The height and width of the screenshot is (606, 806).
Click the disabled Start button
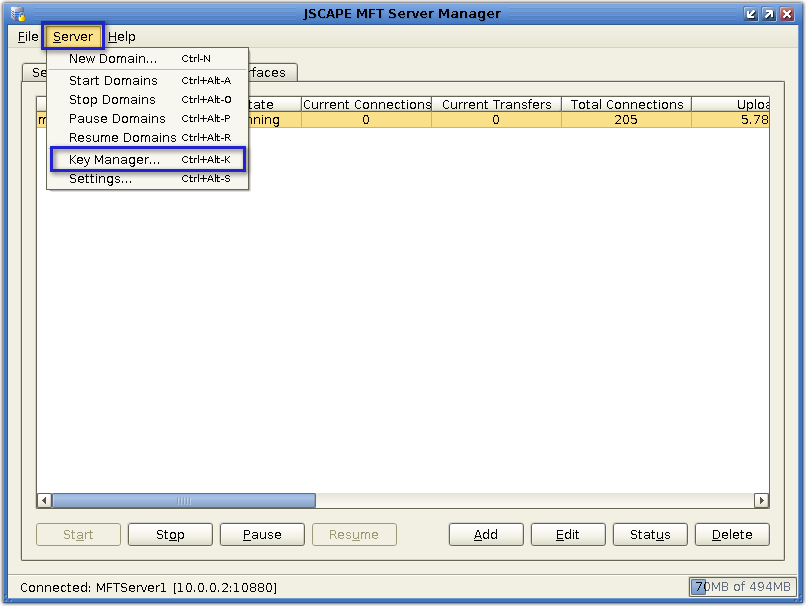[x=78, y=535]
